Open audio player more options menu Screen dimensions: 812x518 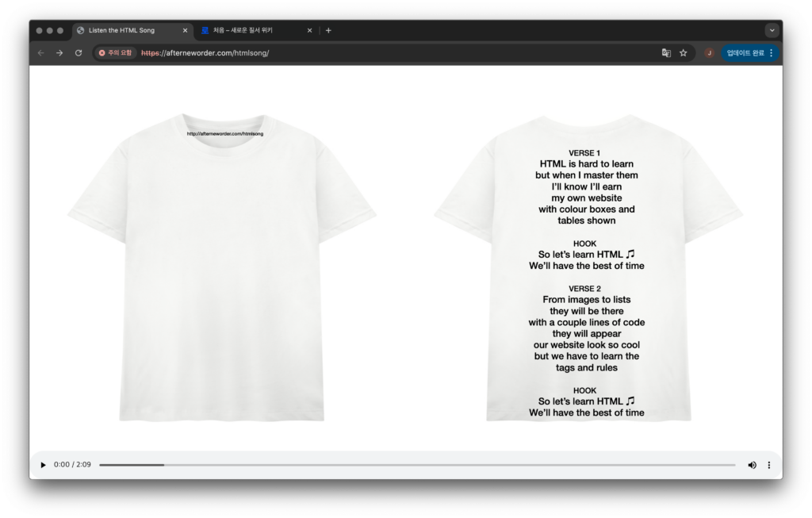(x=768, y=465)
